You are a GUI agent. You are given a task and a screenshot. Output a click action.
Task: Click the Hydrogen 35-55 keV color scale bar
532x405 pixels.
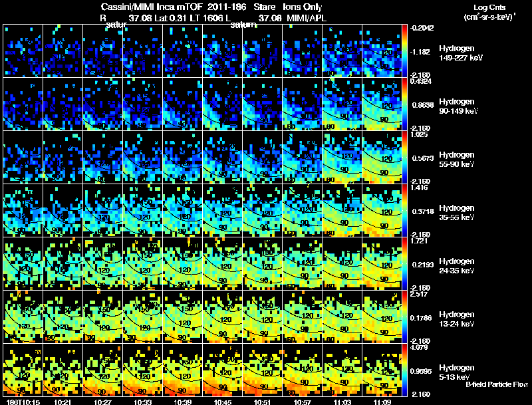pyautogui.click(x=404, y=210)
